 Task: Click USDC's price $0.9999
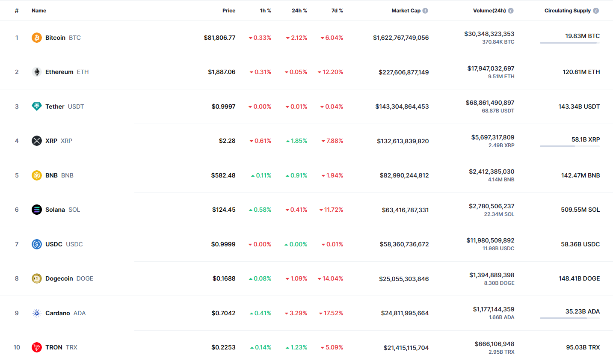tap(223, 244)
